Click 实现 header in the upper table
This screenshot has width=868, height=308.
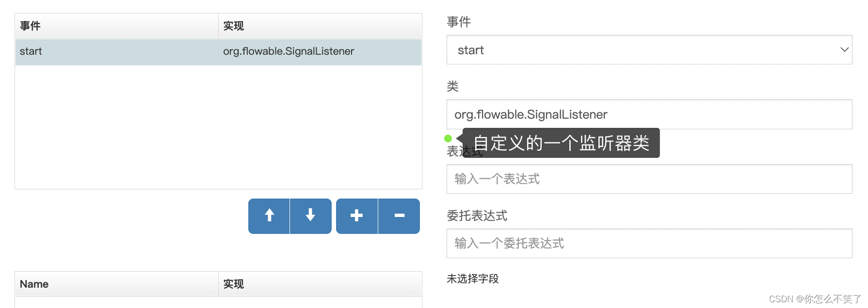point(233,26)
